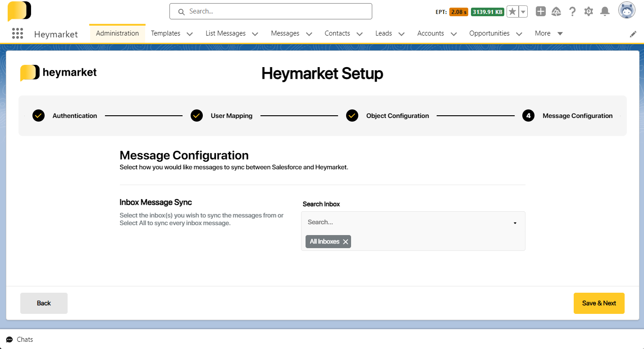Click the Heymarket app name text
The image size is (644, 349).
pos(56,34)
